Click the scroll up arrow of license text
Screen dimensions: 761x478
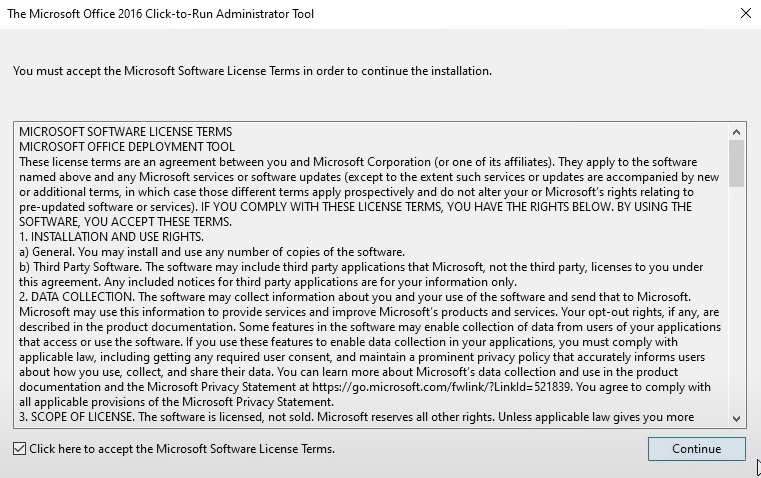point(737,131)
